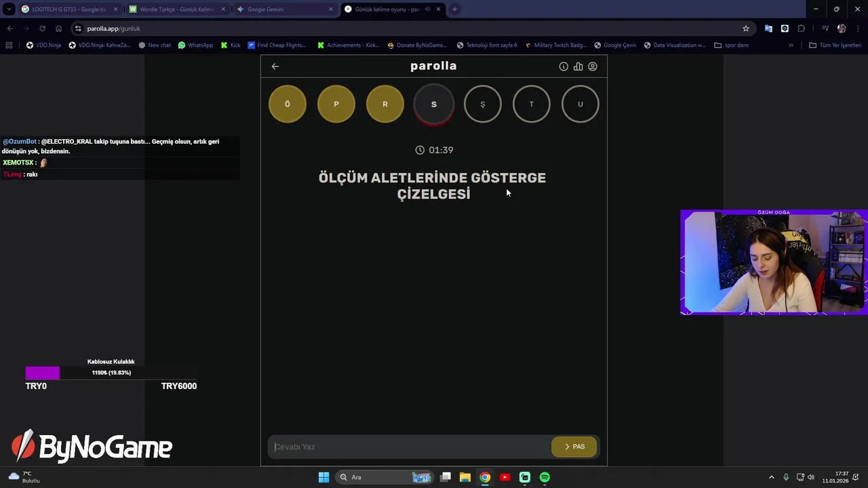The image size is (868, 488).
Task: Go to the browser home page
Action: (58, 28)
